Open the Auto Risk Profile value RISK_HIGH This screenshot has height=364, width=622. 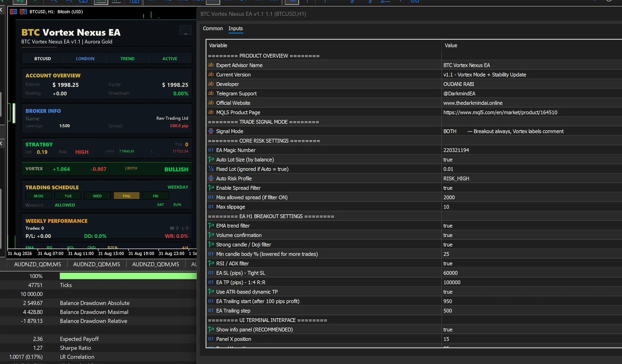point(532,179)
